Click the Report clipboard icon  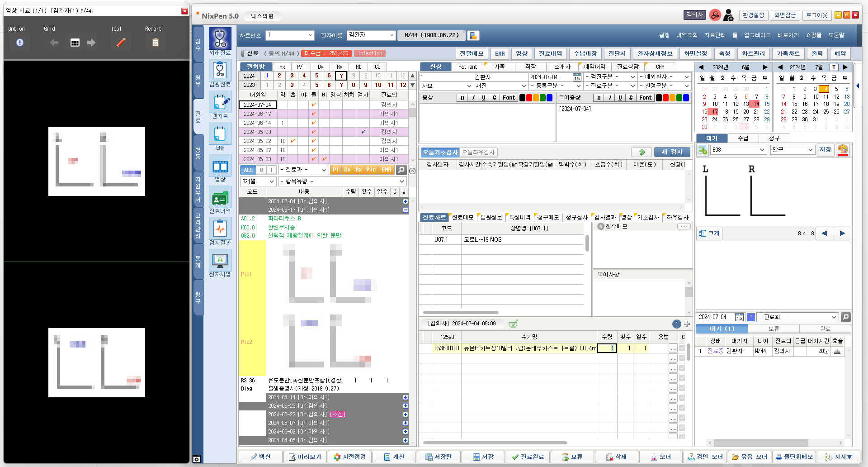click(x=155, y=43)
